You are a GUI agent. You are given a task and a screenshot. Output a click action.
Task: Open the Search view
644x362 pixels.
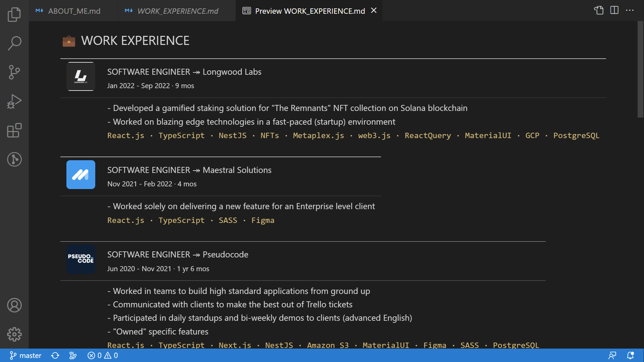tap(14, 43)
